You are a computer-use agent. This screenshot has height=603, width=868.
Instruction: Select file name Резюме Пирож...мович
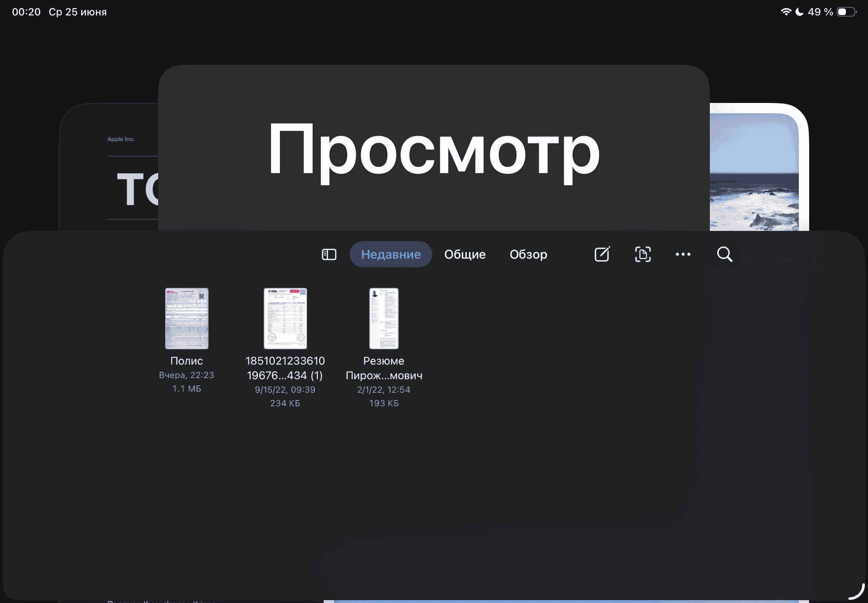[x=384, y=368]
